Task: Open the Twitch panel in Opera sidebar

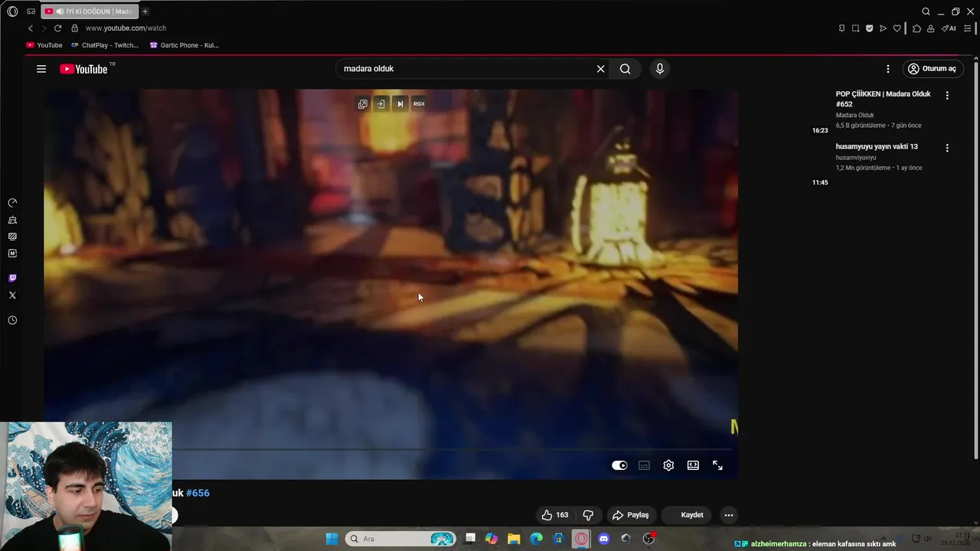Action: (x=12, y=279)
